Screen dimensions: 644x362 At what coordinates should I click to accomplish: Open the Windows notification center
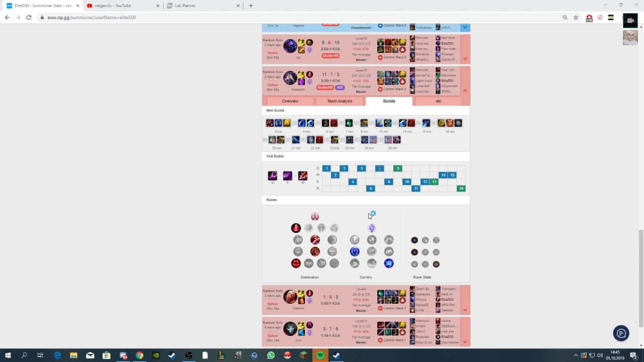click(633, 355)
